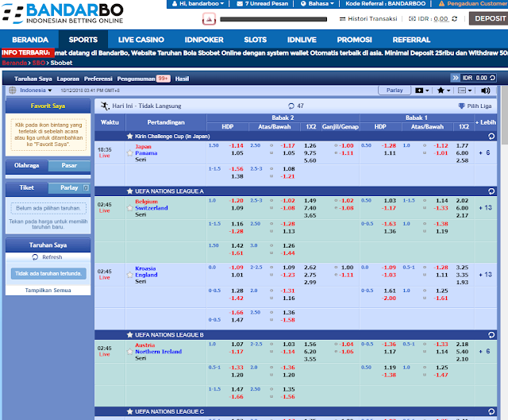Open the Laporan link
This screenshot has height=420, width=508.
coord(67,79)
